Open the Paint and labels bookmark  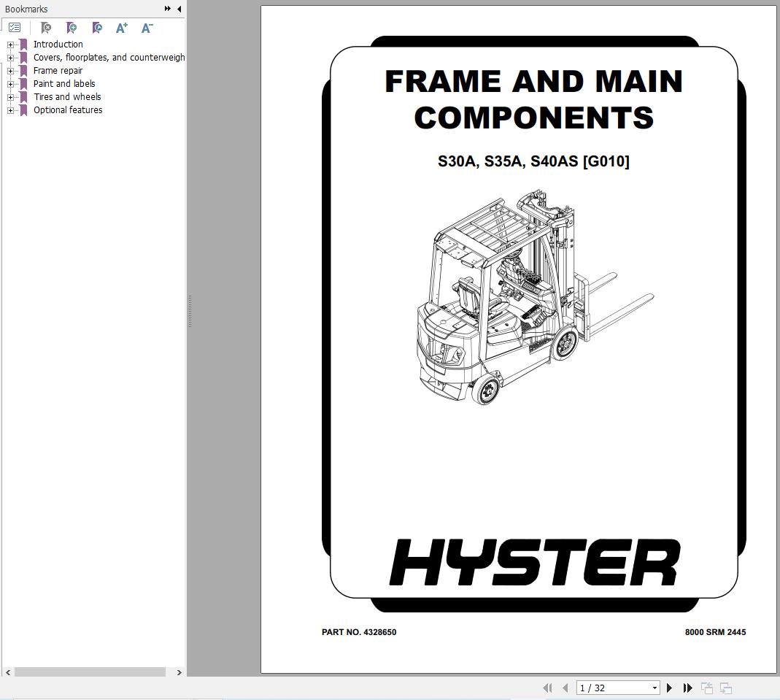tap(64, 84)
